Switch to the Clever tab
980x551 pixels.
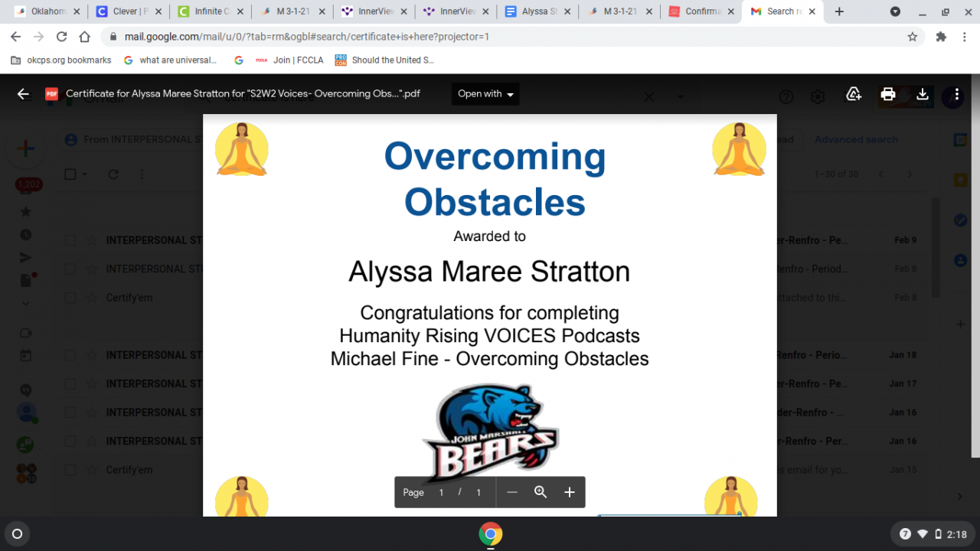129,11
